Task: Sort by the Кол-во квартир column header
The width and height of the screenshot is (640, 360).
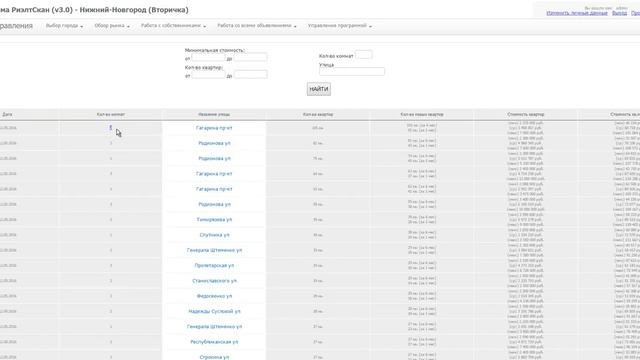Action: click(318, 115)
